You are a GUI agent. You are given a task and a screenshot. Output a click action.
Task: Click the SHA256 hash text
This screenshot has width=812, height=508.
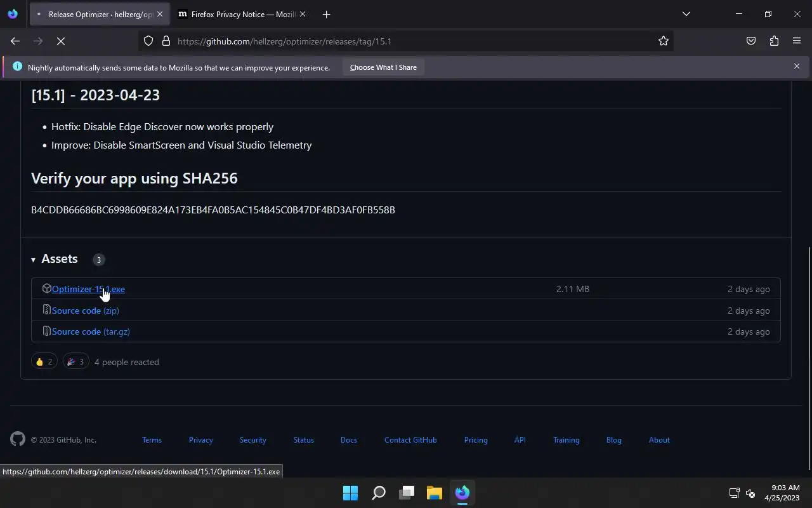click(213, 210)
